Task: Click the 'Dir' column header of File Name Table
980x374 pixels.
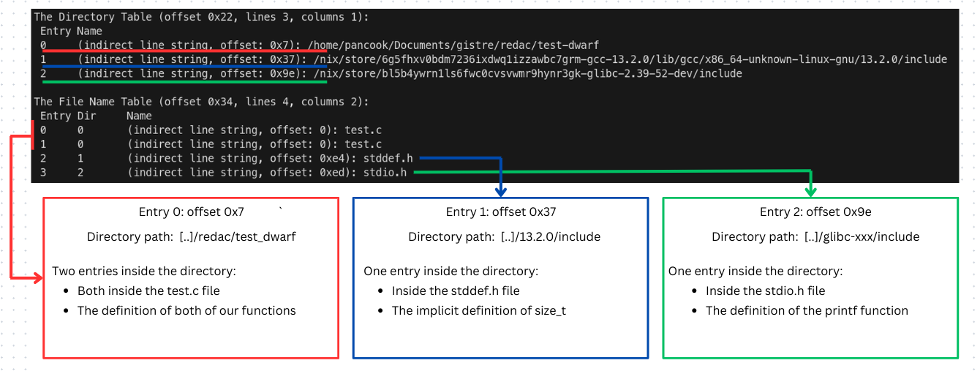Action: pos(86,116)
